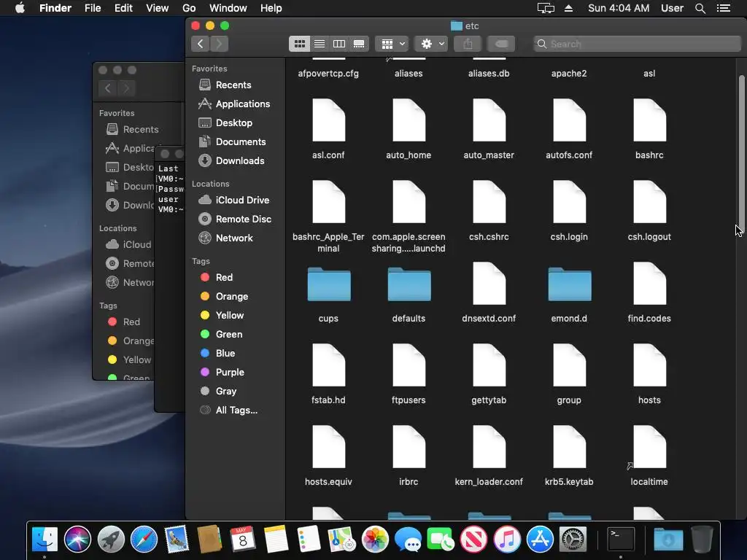Open the View menu
747x560 pixels.
tap(158, 8)
